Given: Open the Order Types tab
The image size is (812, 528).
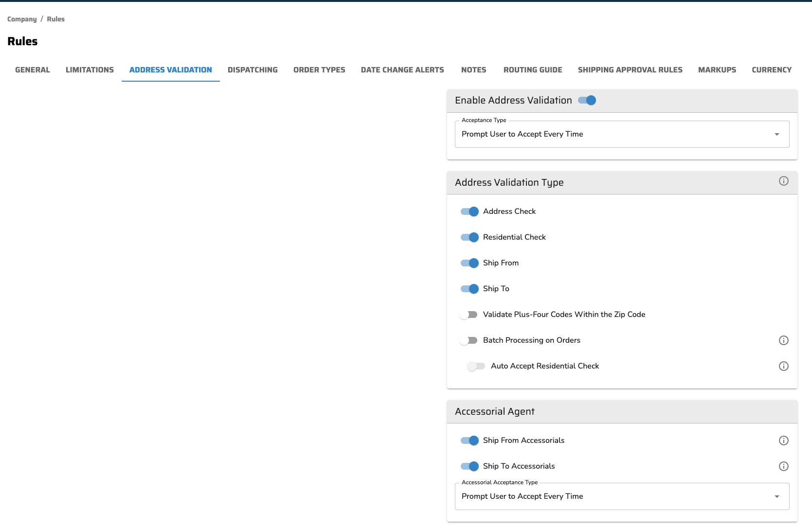Looking at the screenshot, I should pos(319,70).
